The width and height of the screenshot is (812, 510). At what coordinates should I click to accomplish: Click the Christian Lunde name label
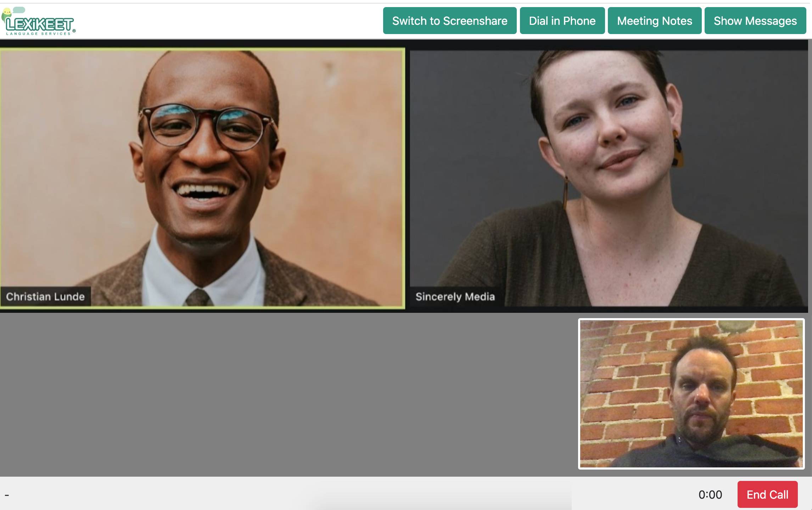(x=45, y=296)
